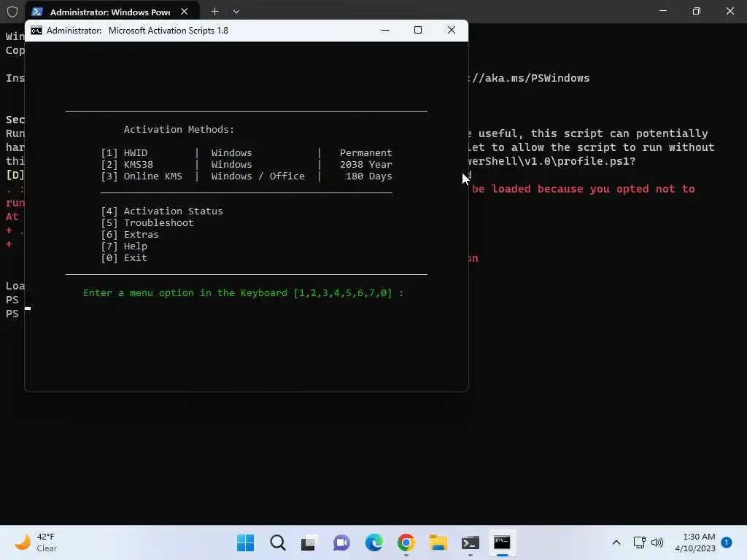This screenshot has width=747, height=560.
Task: Click the '2038 Year' validity text
Action: click(x=366, y=164)
